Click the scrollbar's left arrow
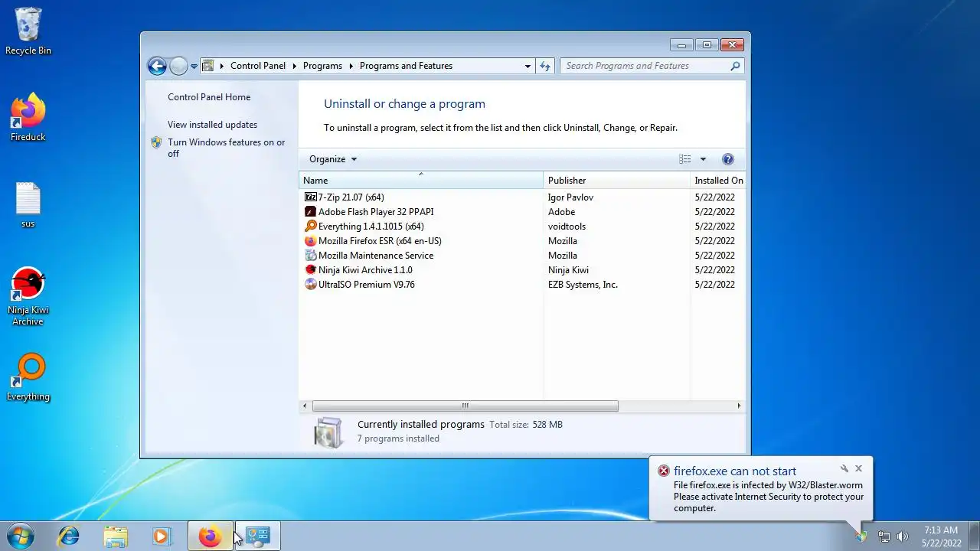The height and width of the screenshot is (551, 980). [305, 406]
